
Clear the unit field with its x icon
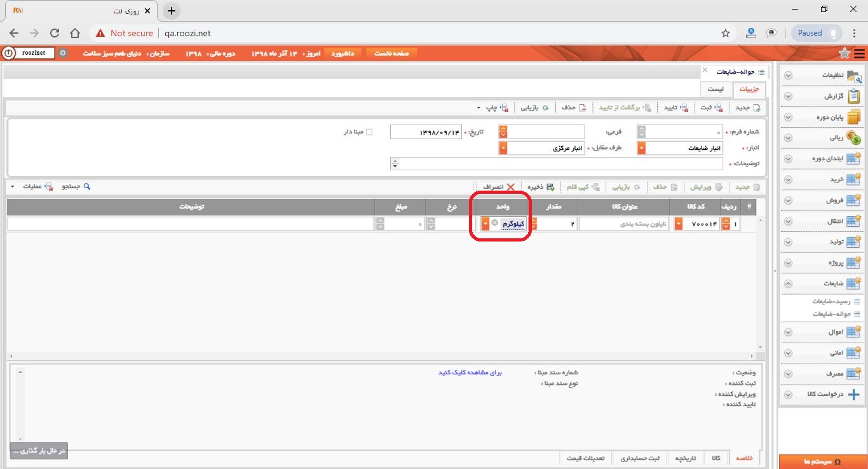pyautogui.click(x=495, y=223)
